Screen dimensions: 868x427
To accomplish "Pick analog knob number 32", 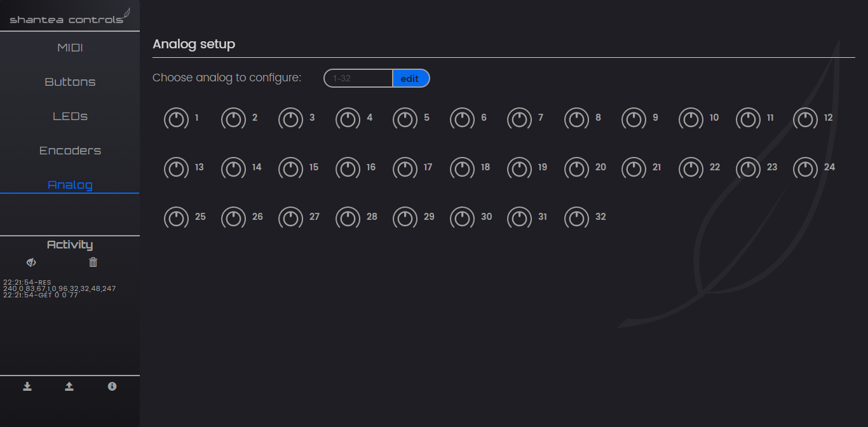I will [x=577, y=218].
